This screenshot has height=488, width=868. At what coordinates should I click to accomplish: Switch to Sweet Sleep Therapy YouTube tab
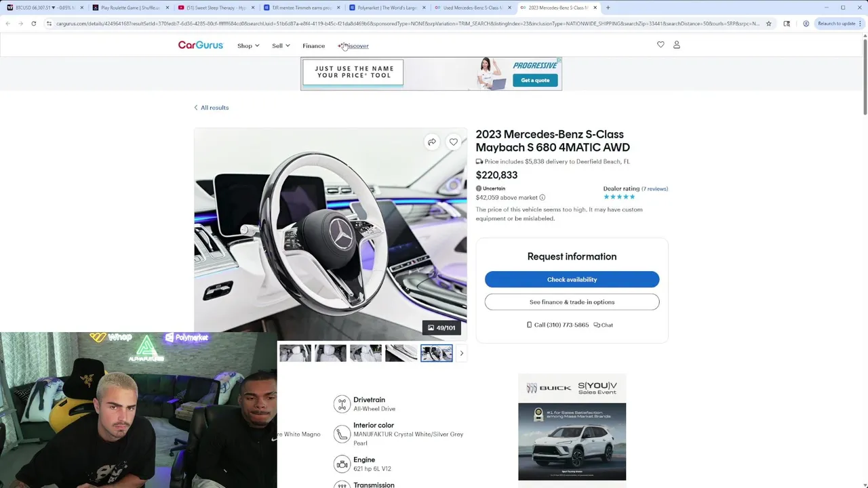[215, 7]
